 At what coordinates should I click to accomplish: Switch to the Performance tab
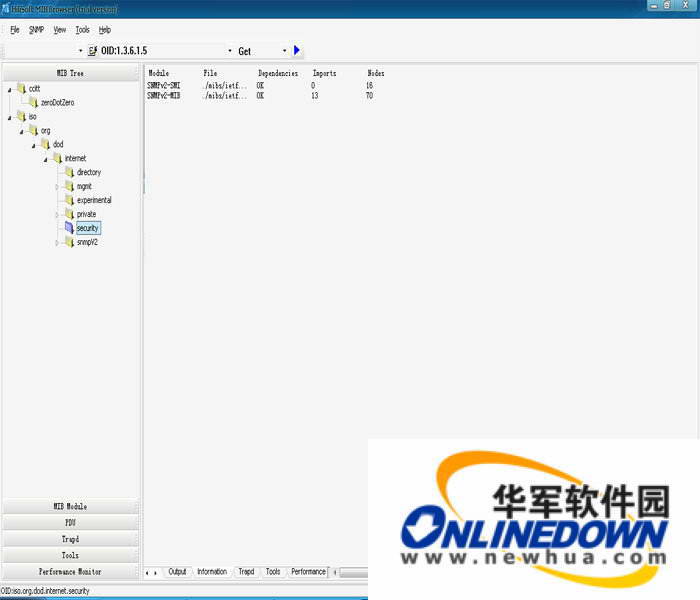308,571
